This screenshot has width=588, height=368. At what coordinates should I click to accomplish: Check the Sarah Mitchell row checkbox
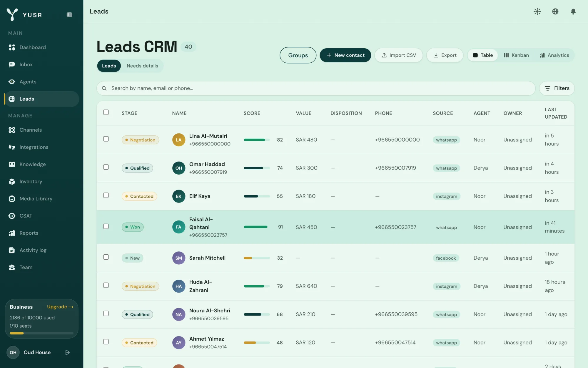click(106, 257)
